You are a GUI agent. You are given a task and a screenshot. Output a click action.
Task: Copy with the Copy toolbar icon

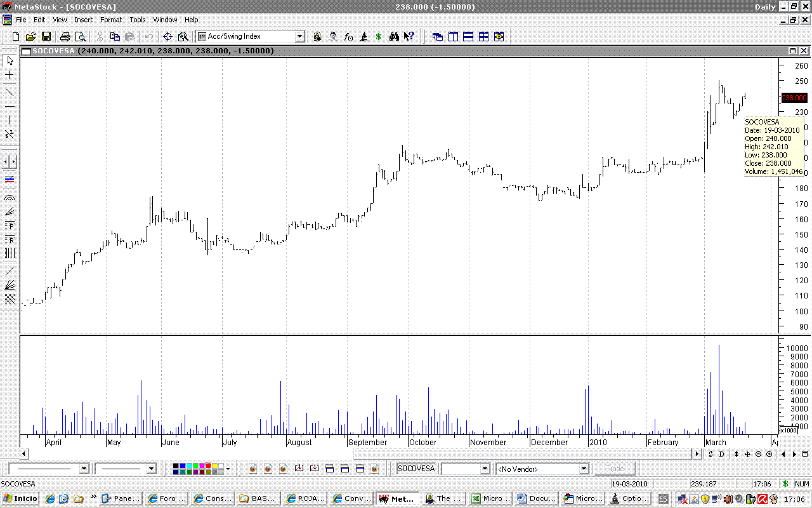point(114,37)
